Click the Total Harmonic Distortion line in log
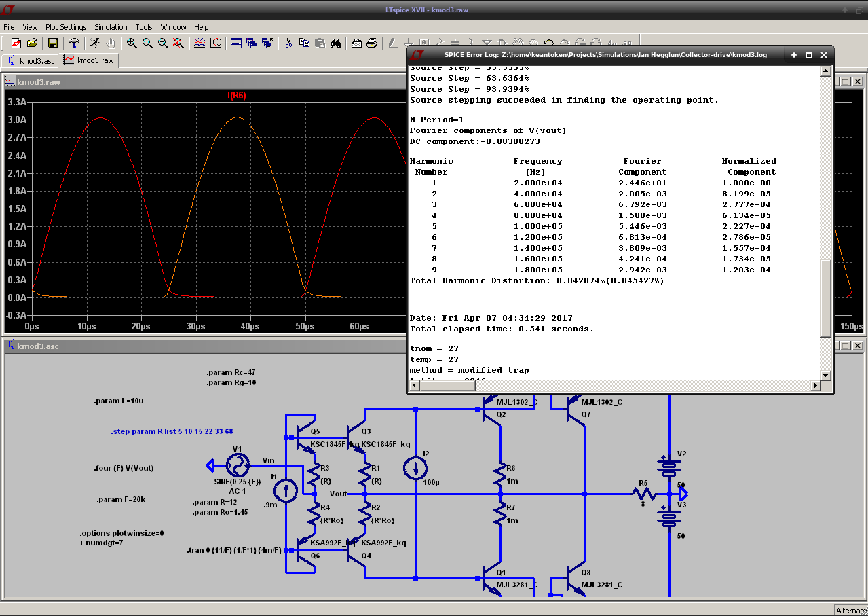Image resolution: width=868 pixels, height=616 pixels. click(x=537, y=280)
